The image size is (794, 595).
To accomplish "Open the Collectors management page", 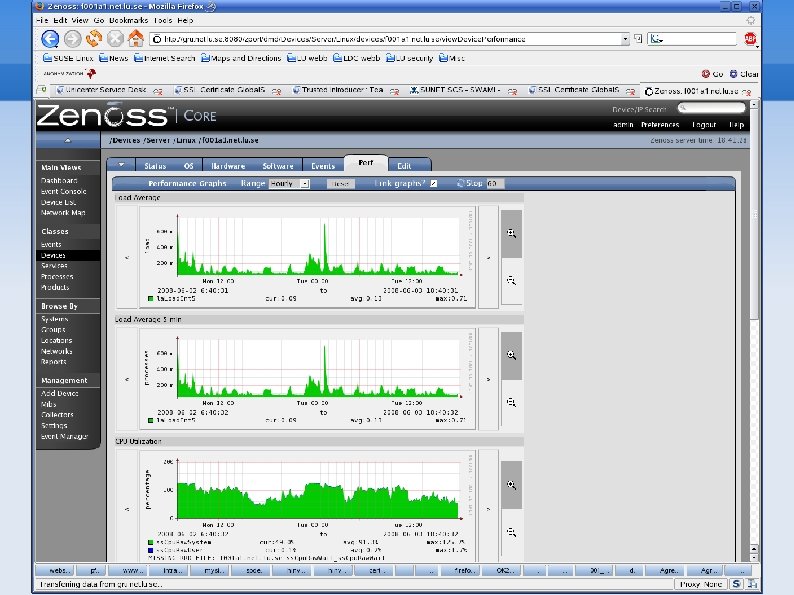I will 57,415.
